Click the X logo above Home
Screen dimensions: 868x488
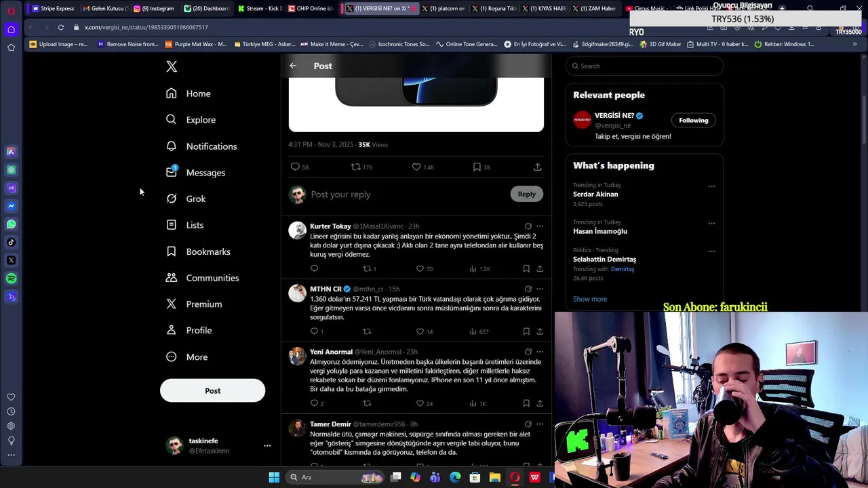pyautogui.click(x=172, y=66)
